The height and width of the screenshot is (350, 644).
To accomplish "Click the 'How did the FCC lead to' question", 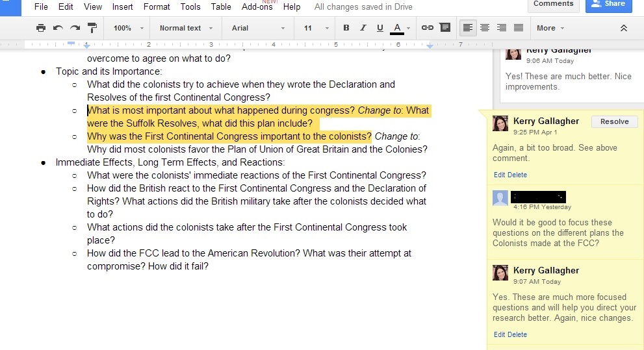I will pyautogui.click(x=249, y=260).
